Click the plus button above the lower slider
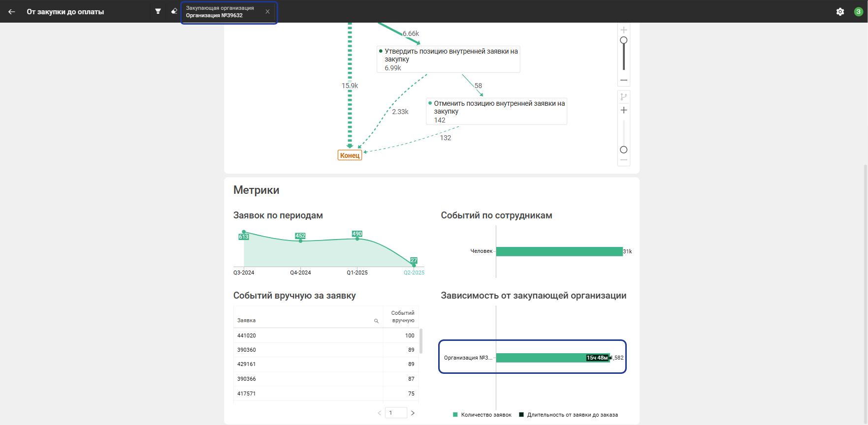This screenshot has width=868, height=425. (624, 110)
